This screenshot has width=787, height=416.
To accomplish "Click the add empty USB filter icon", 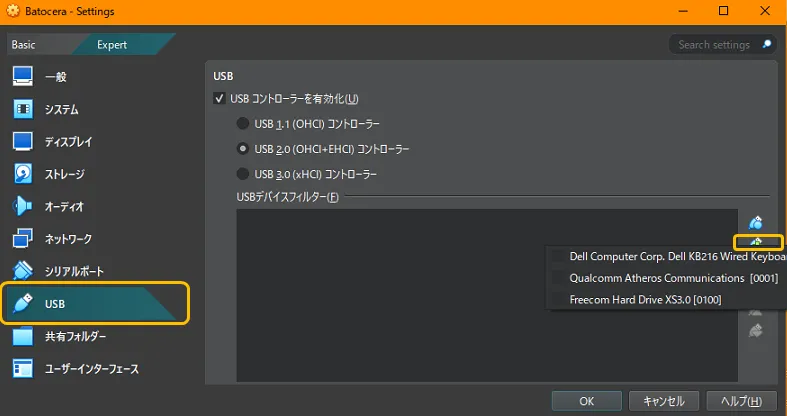I will [756, 222].
